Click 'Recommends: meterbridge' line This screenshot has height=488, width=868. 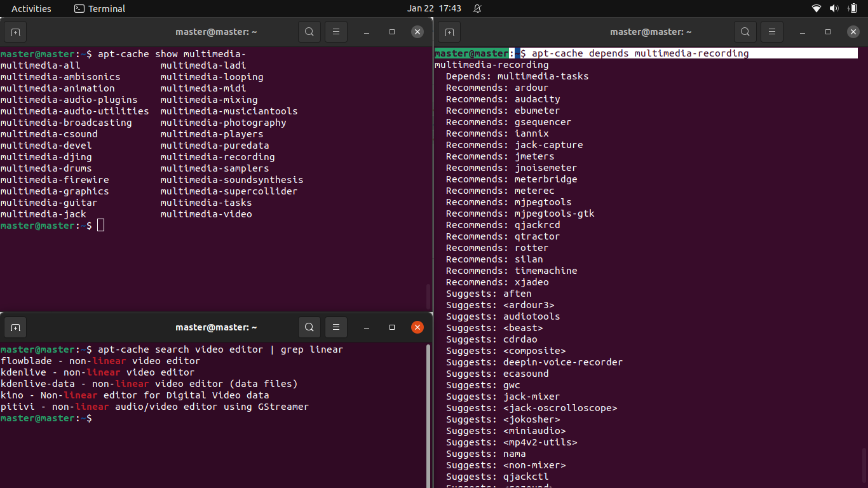(512, 179)
